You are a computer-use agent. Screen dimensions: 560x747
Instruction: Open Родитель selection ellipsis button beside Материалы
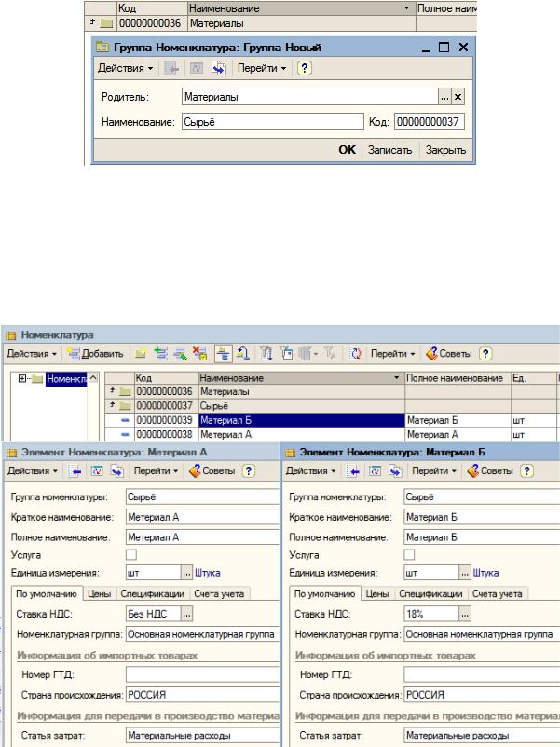(x=444, y=97)
